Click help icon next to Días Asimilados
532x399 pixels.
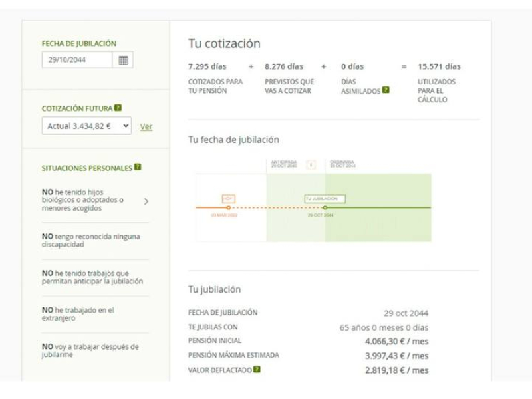point(386,90)
